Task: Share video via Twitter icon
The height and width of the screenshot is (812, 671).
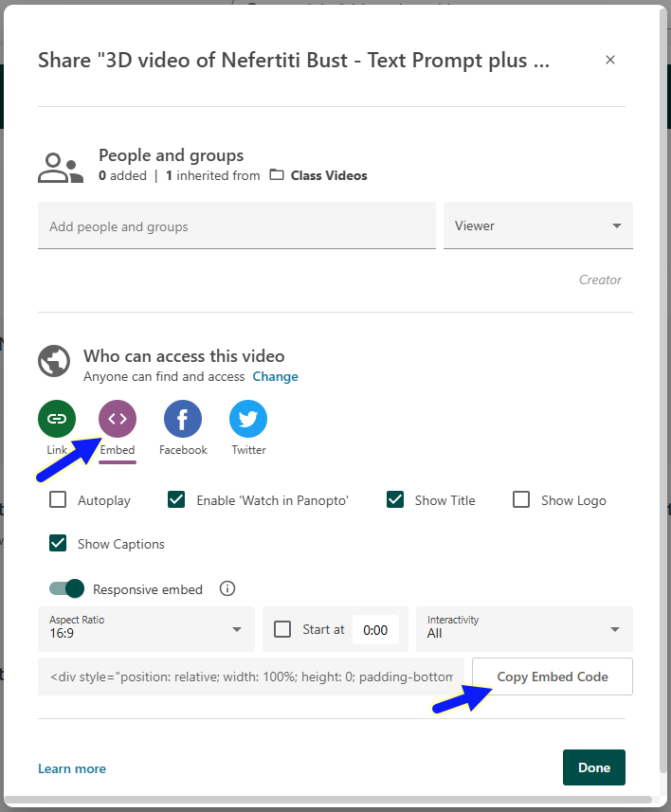Action: (x=248, y=419)
